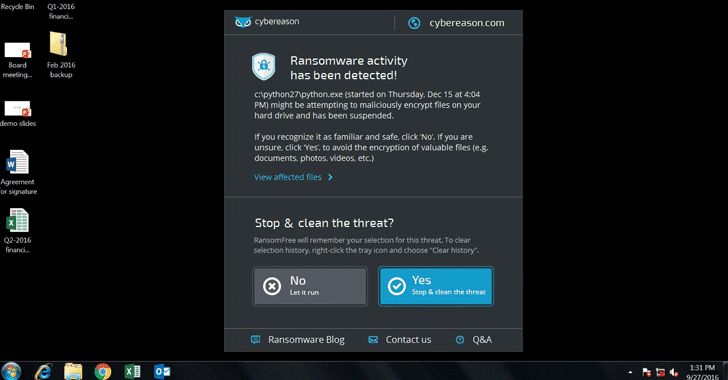The image size is (728, 380).
Task: Click the volume speaker tray icon
Action: coord(674,372)
